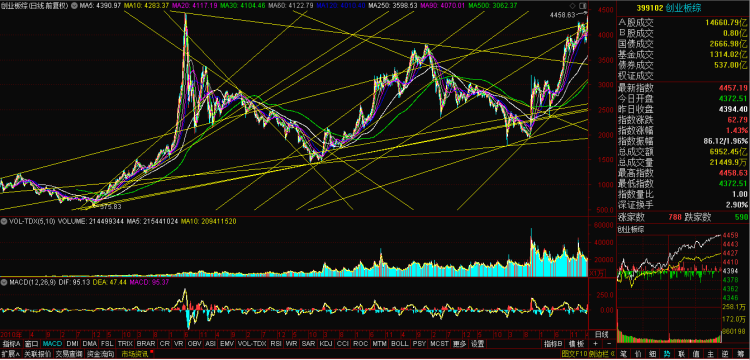This screenshot has width=750, height=360.
Task: Zoom in the chart with the plus button
Action: pyautogui.click(x=595, y=344)
